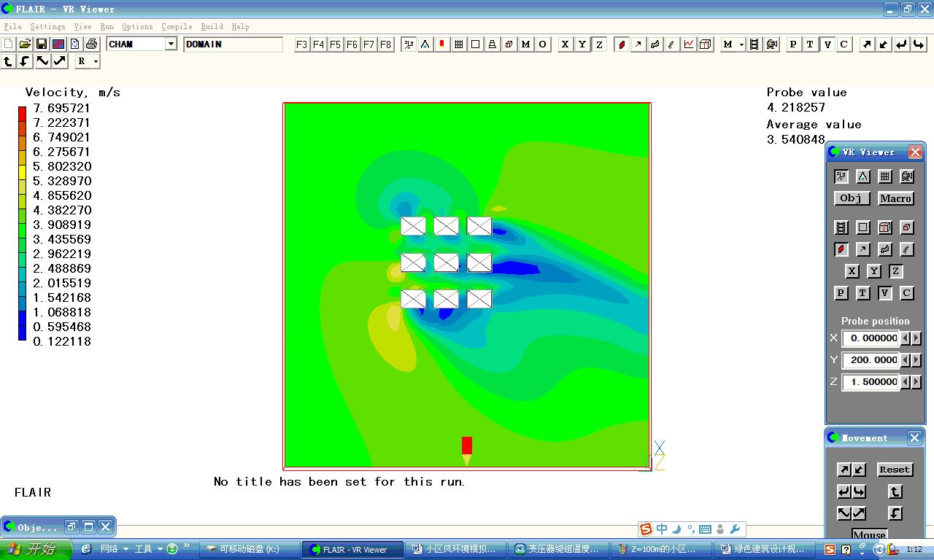Screen dimensions: 934x560
Task: Open file using the folder toolbar icon
Action: click(x=25, y=44)
